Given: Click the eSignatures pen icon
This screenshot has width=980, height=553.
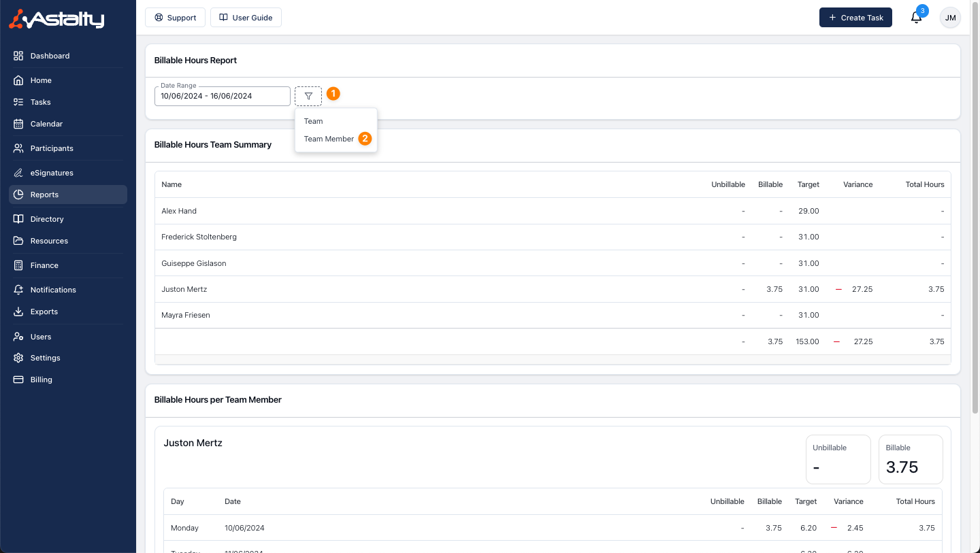Looking at the screenshot, I should point(18,173).
